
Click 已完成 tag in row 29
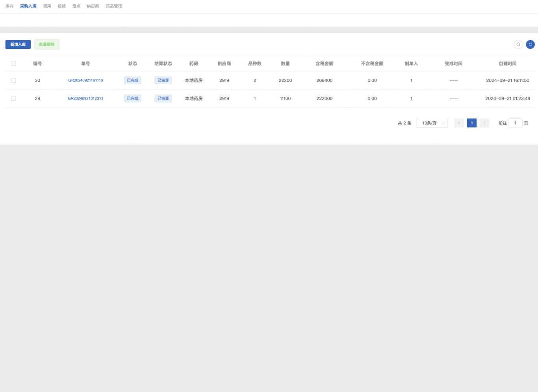click(133, 98)
